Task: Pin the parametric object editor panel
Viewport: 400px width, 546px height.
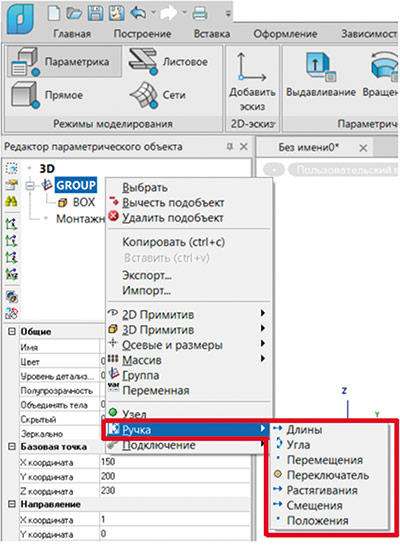Action: tap(229, 147)
